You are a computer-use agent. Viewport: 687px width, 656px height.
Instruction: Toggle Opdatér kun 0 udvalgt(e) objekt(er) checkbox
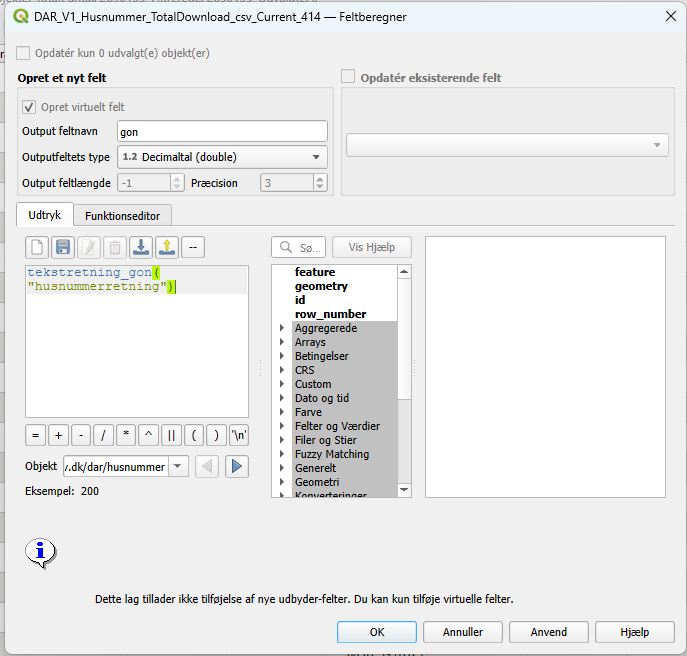[23, 53]
